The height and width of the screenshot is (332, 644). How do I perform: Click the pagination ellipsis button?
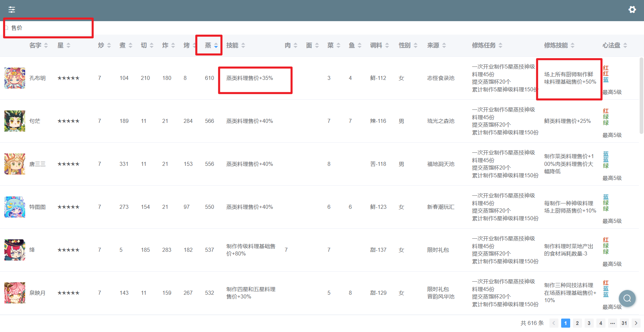(x=612, y=323)
